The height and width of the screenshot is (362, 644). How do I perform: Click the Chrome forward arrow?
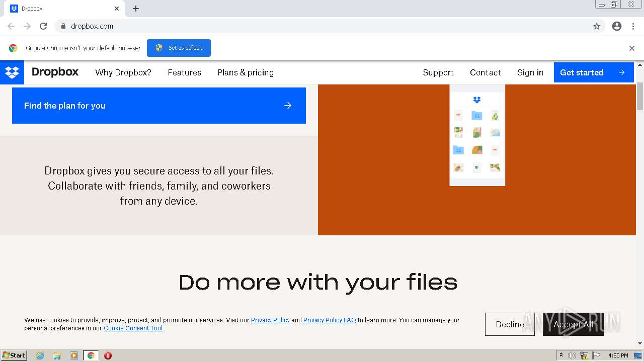[27, 26]
